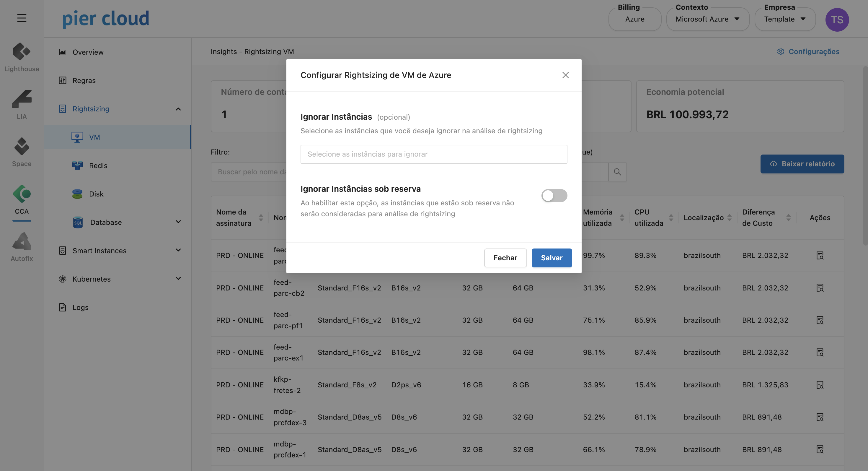This screenshot has width=868, height=471.
Task: Sort by Localização column arrows
Action: (730, 218)
